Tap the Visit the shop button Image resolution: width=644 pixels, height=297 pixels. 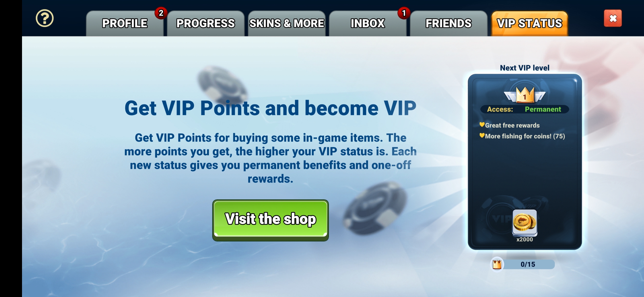271,220
